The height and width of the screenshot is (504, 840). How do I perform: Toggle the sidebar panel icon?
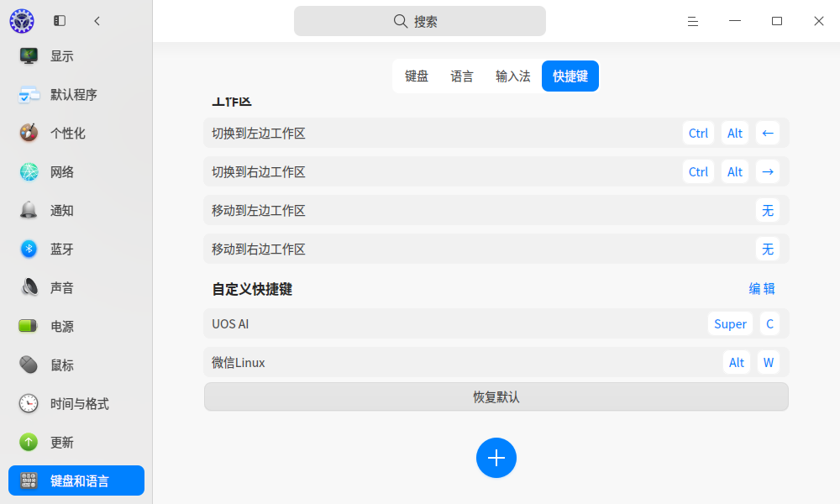[x=60, y=21]
